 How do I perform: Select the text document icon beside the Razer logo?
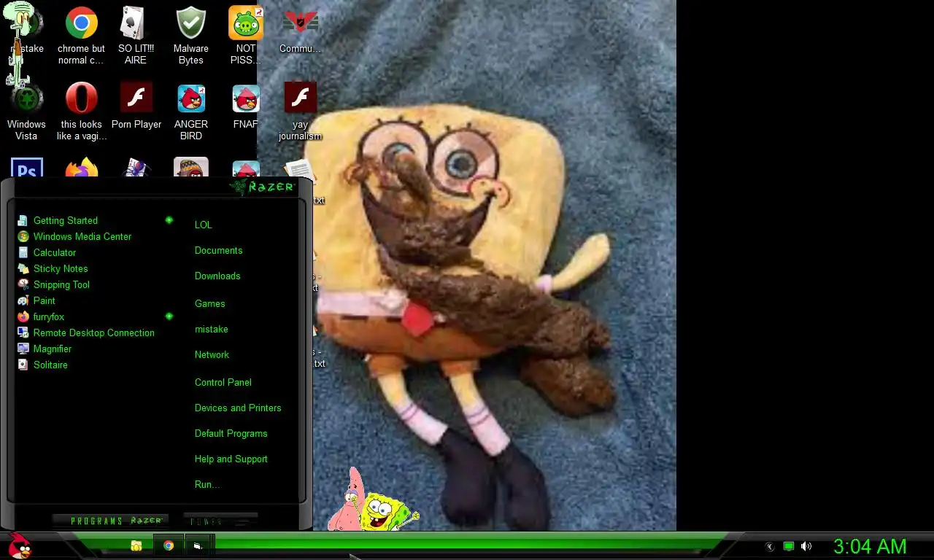pos(299,171)
